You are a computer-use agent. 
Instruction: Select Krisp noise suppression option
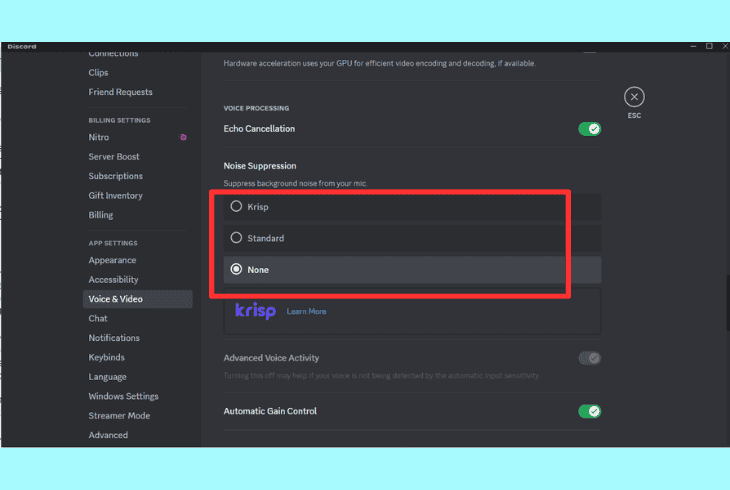[x=412, y=206]
